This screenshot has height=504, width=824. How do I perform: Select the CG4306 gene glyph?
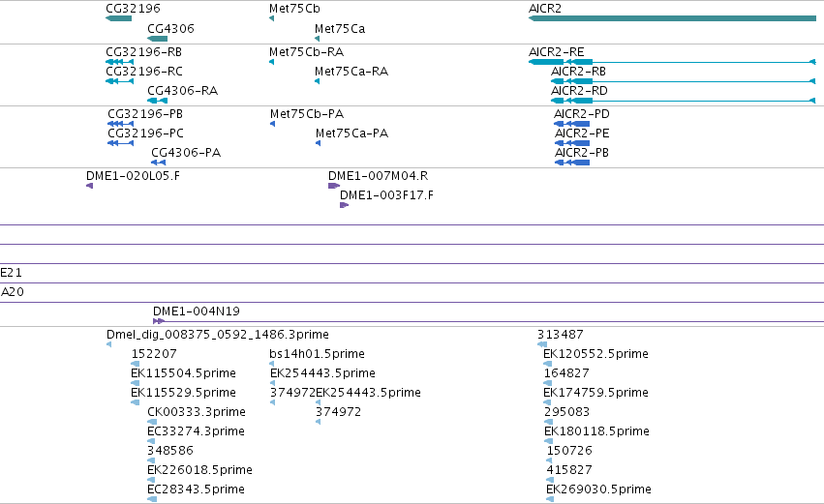(x=157, y=39)
